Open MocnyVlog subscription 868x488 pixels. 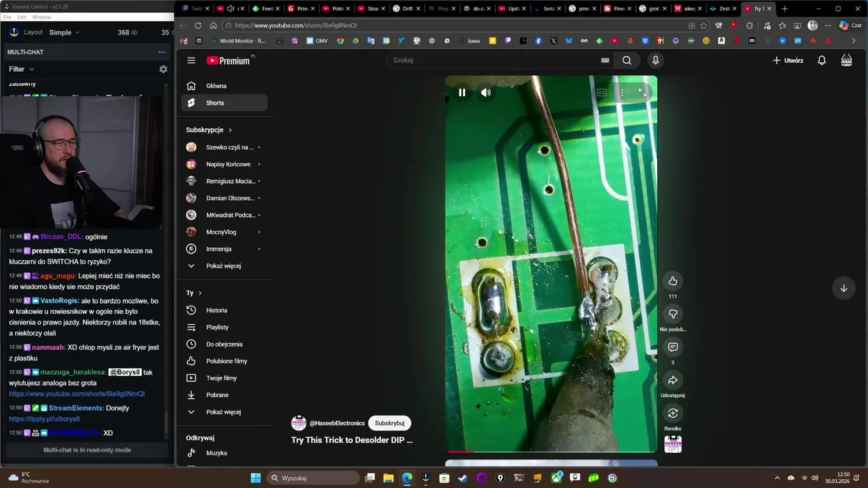(x=224, y=232)
